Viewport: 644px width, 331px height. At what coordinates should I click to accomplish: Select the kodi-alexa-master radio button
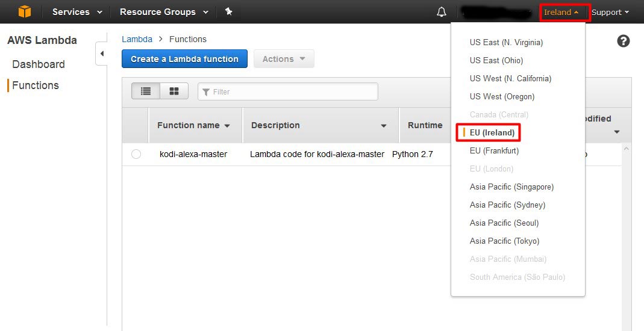click(x=136, y=154)
